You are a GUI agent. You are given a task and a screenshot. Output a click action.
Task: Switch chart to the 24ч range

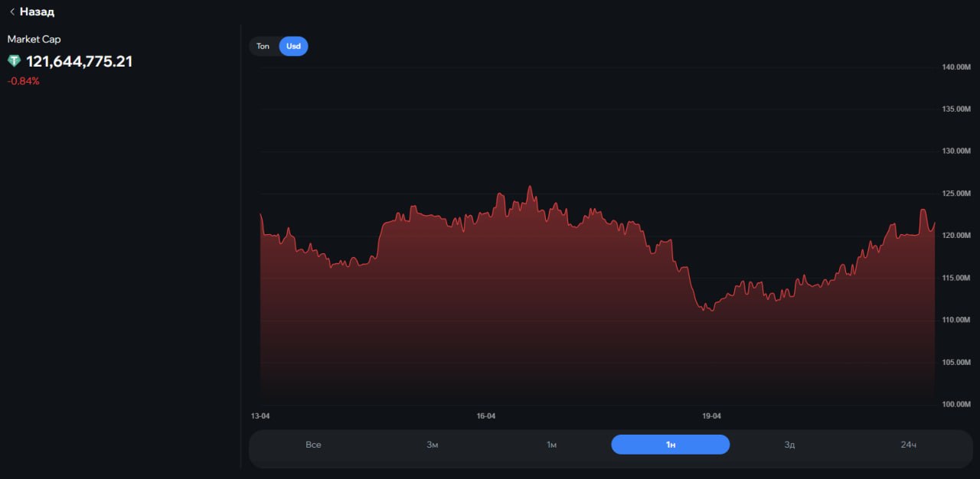point(908,445)
